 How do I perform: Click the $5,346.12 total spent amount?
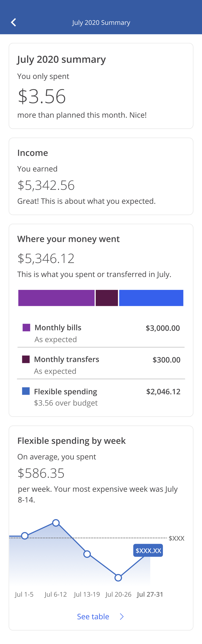[46, 258]
